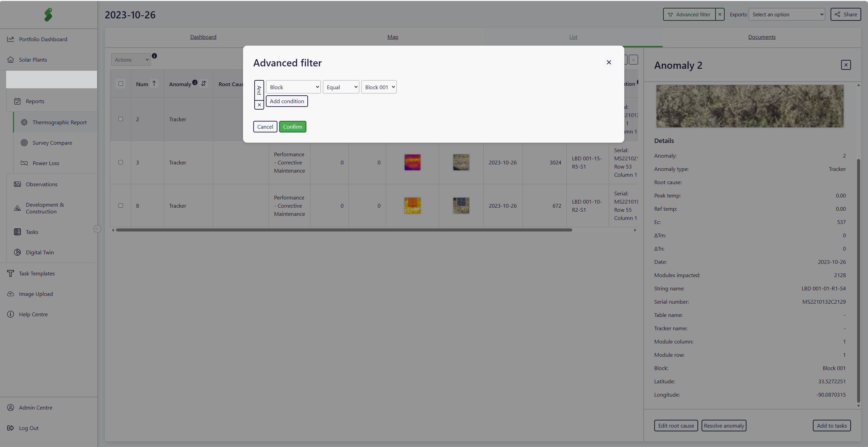Check the box for anomaly row 8
This screenshot has height=447, width=868.
pos(120,206)
